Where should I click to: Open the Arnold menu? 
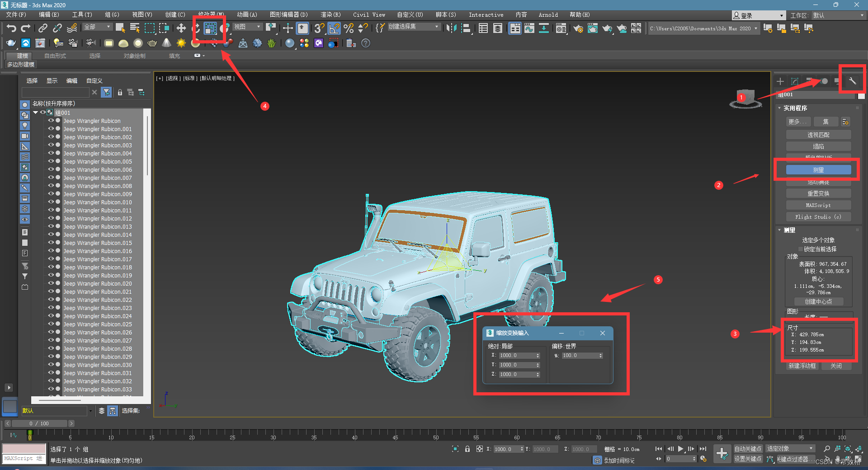point(548,15)
